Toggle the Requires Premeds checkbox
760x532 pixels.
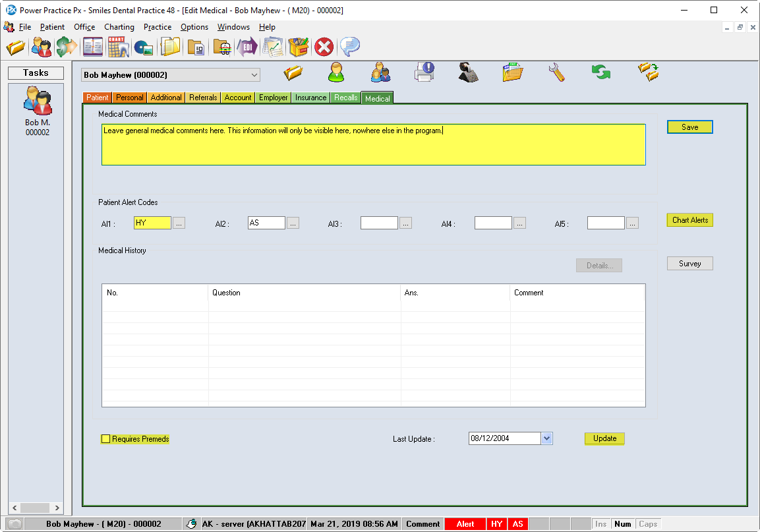coord(106,439)
